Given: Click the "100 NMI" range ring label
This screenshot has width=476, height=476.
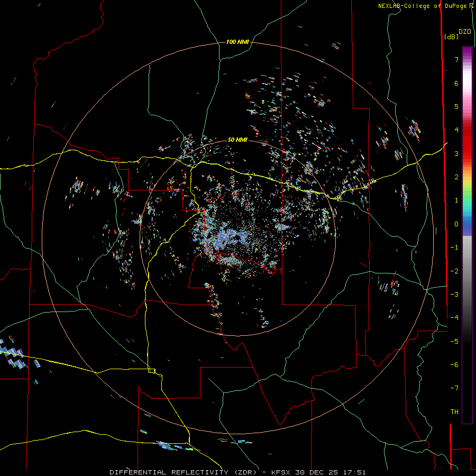Looking at the screenshot, I should pyautogui.click(x=237, y=42).
